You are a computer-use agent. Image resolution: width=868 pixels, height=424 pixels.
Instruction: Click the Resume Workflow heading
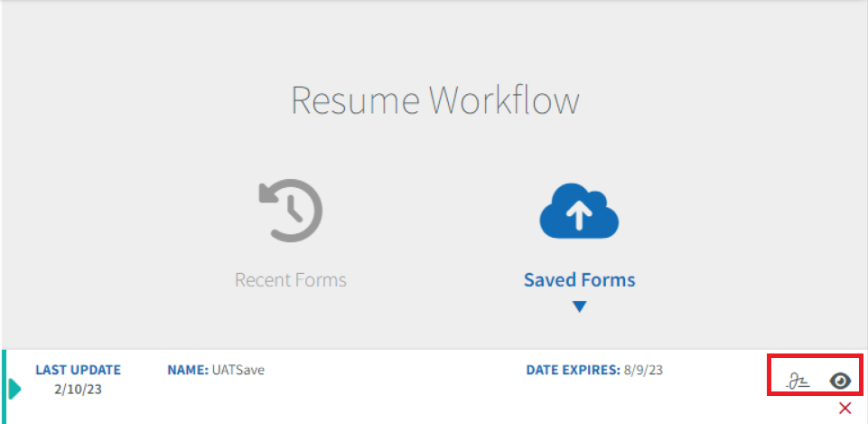point(435,101)
